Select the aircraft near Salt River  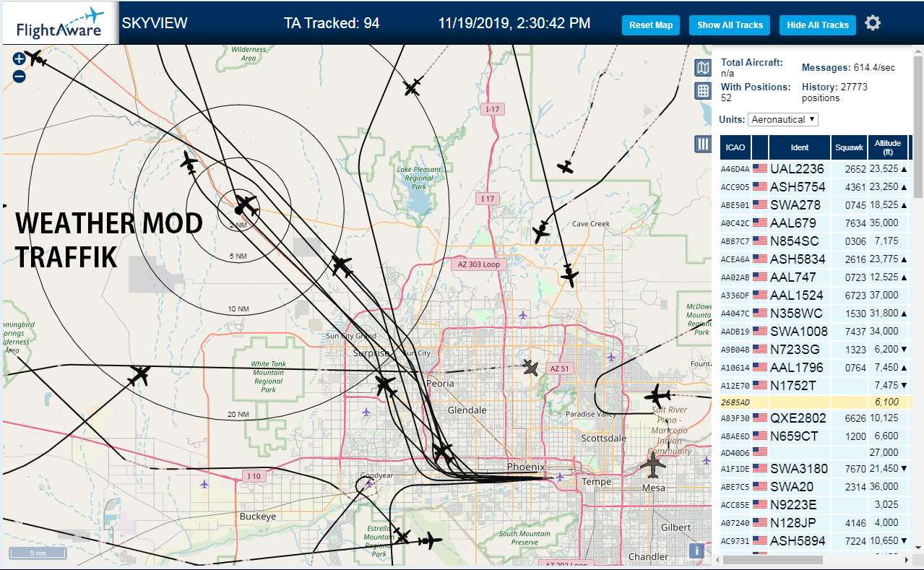tap(658, 395)
